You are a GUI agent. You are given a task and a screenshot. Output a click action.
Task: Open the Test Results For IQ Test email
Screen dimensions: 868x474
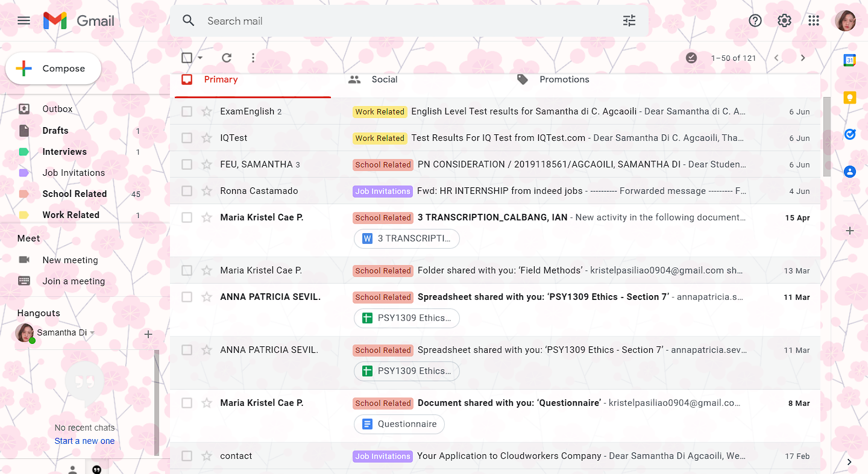[x=498, y=138]
